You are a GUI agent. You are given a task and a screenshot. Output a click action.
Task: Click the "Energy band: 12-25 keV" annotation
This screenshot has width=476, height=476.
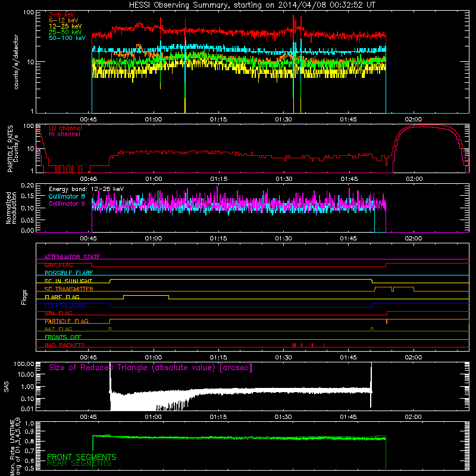click(86, 189)
